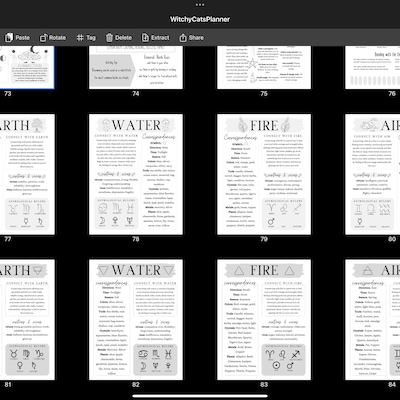This screenshot has height=400, width=400.
Task: Tap the WitchyCatsPlanner document title
Action: (200, 19)
